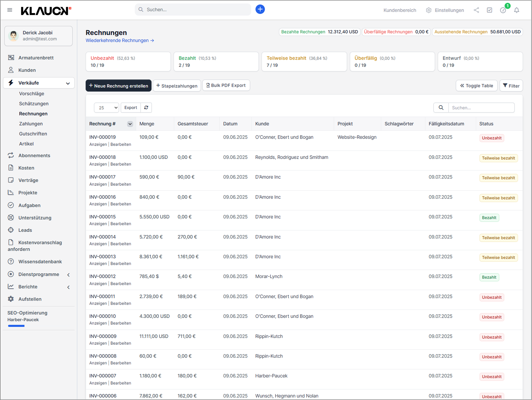Click the SEO-Optimierung project progress bar

[16, 326]
